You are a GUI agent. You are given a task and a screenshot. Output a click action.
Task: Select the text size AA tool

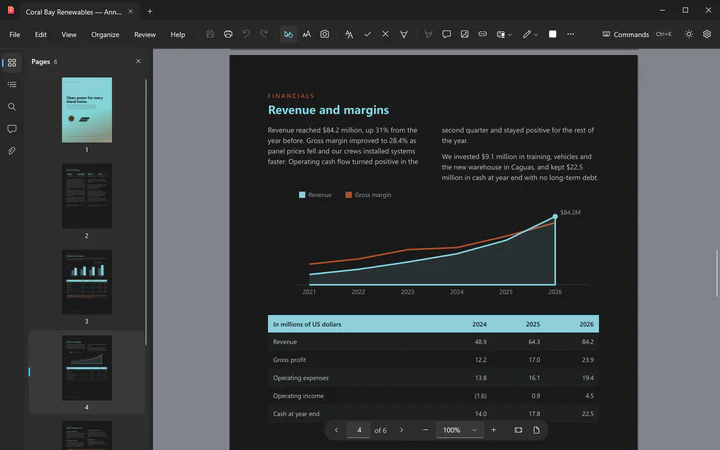click(x=306, y=34)
